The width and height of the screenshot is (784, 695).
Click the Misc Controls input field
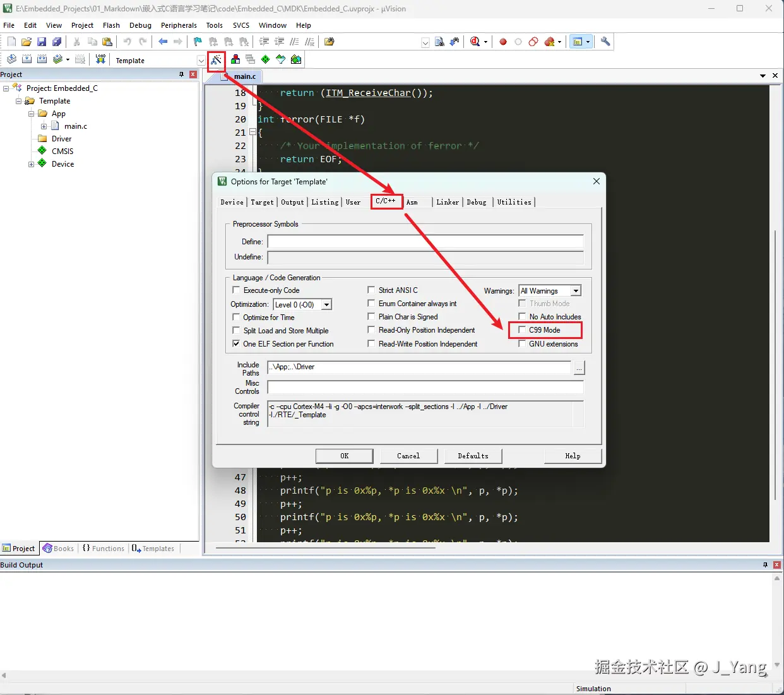point(425,387)
